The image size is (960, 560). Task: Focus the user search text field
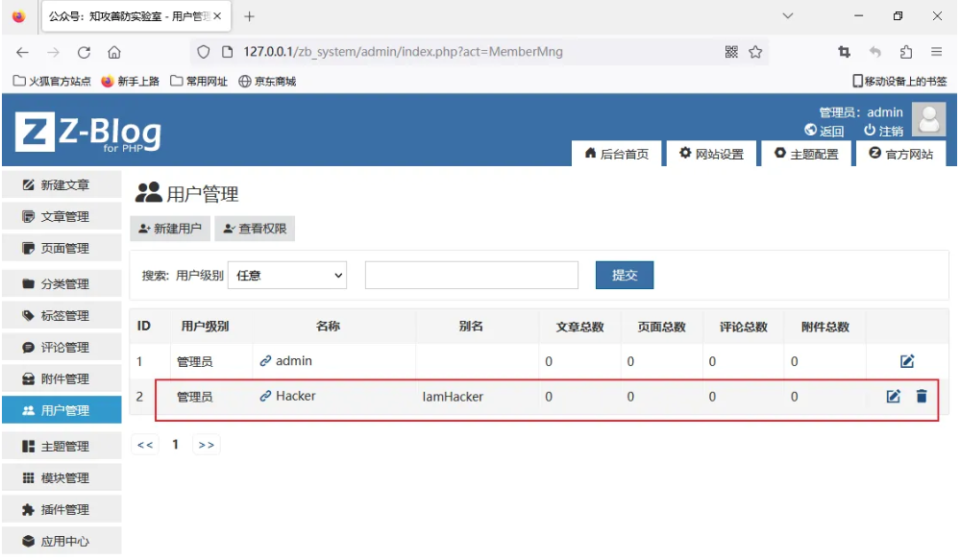472,276
